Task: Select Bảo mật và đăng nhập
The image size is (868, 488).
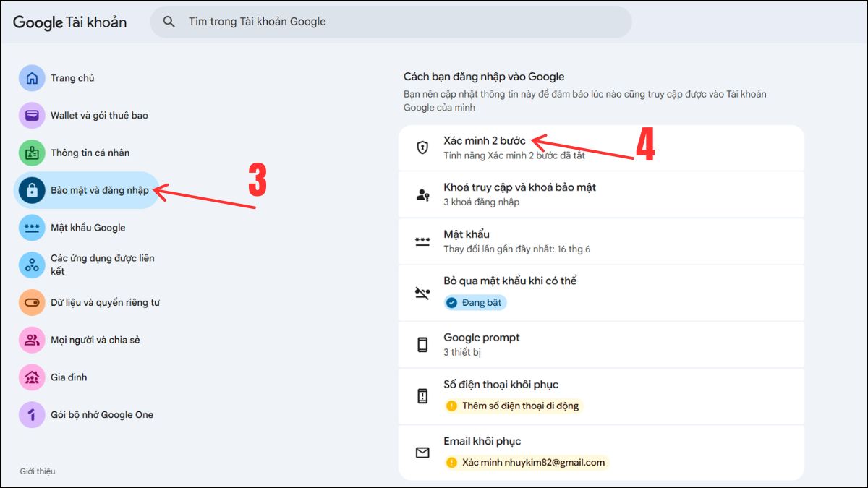Action: coord(87,190)
